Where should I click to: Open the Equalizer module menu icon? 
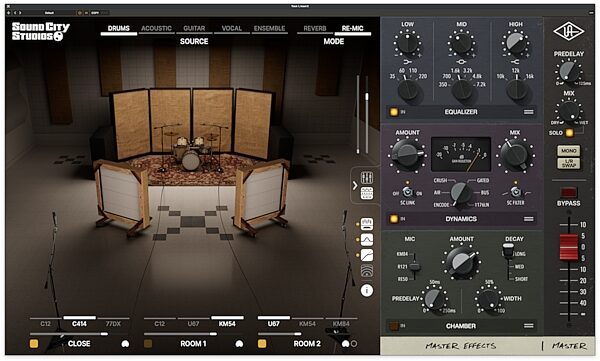click(x=528, y=112)
